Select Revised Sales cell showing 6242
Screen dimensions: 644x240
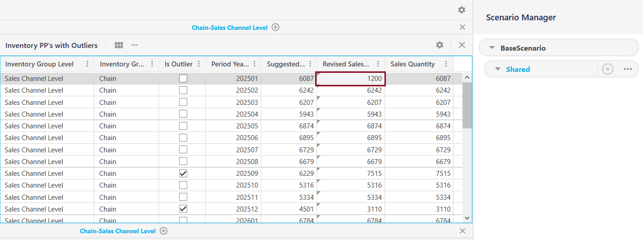(351, 90)
